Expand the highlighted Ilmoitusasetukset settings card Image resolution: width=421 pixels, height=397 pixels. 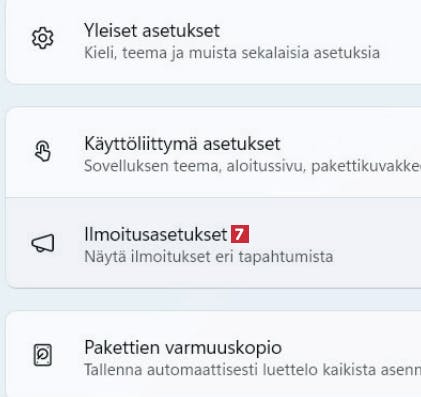[213, 243]
